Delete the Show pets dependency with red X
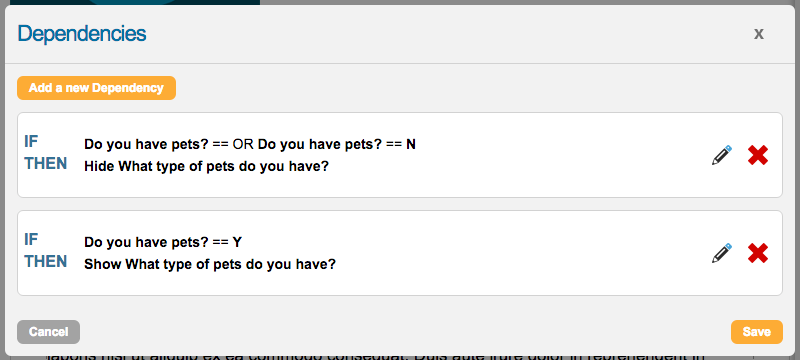Viewport: 800px width, 360px height. click(x=758, y=253)
